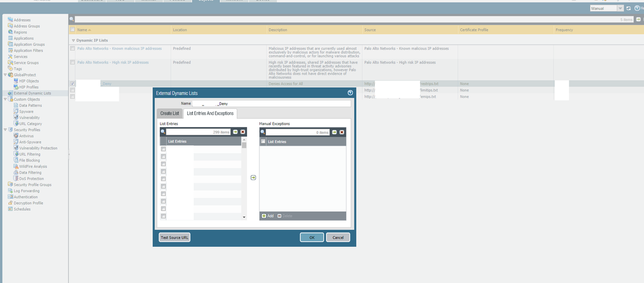Open Application Groups
The image size is (644, 283).
(x=29, y=44)
